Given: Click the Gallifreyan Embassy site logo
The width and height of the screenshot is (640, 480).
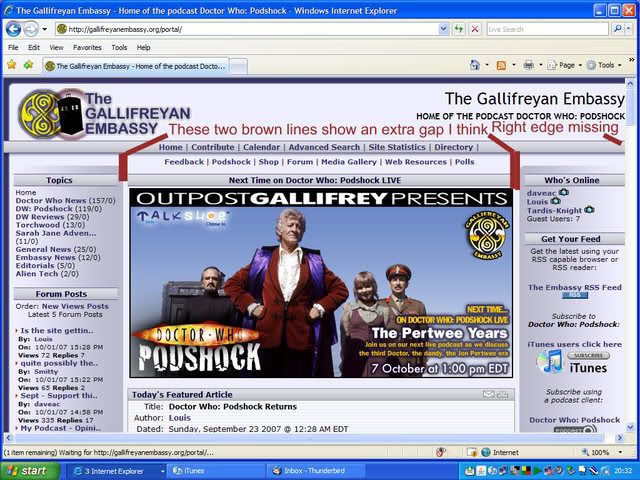Looking at the screenshot, I should click(104, 113).
